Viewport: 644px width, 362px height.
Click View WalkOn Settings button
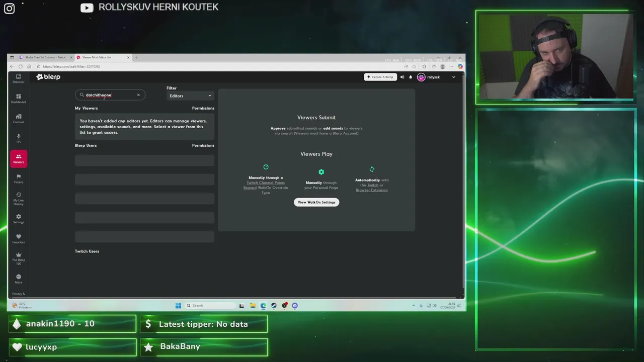coord(316,202)
